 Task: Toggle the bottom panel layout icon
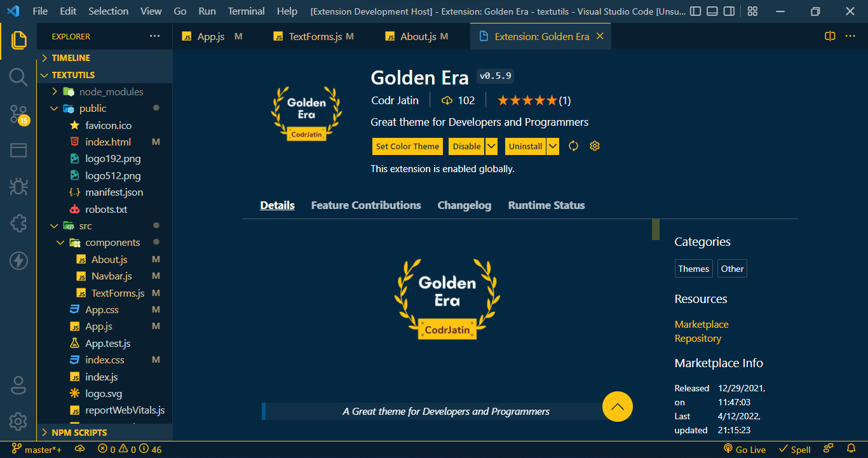(x=712, y=11)
